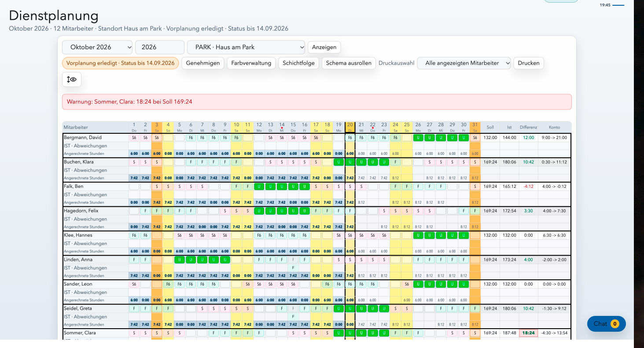Open the month dropdown showing Oktober 2026

click(x=97, y=47)
